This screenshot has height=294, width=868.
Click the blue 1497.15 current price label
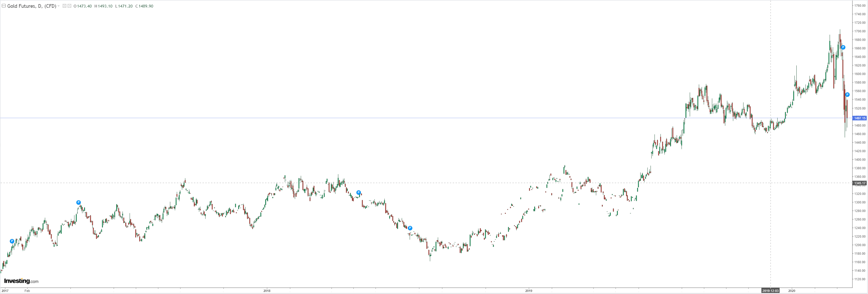coord(859,118)
